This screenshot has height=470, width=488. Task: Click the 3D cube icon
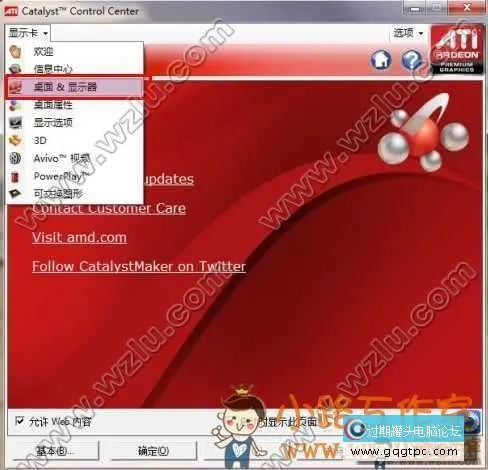point(15,140)
